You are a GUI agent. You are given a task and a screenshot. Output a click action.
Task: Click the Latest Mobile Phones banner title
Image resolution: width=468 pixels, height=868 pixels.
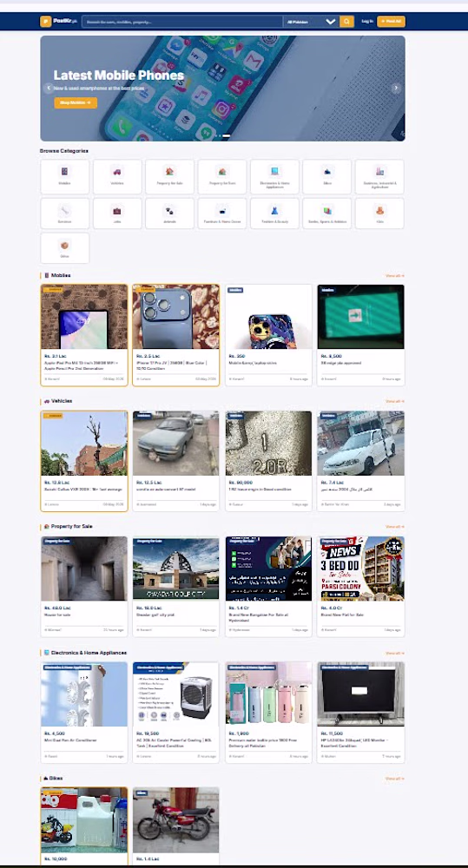tap(119, 76)
